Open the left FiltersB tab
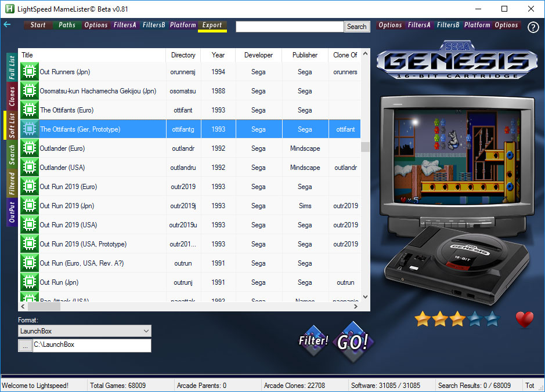The image size is (545, 392). click(x=154, y=25)
